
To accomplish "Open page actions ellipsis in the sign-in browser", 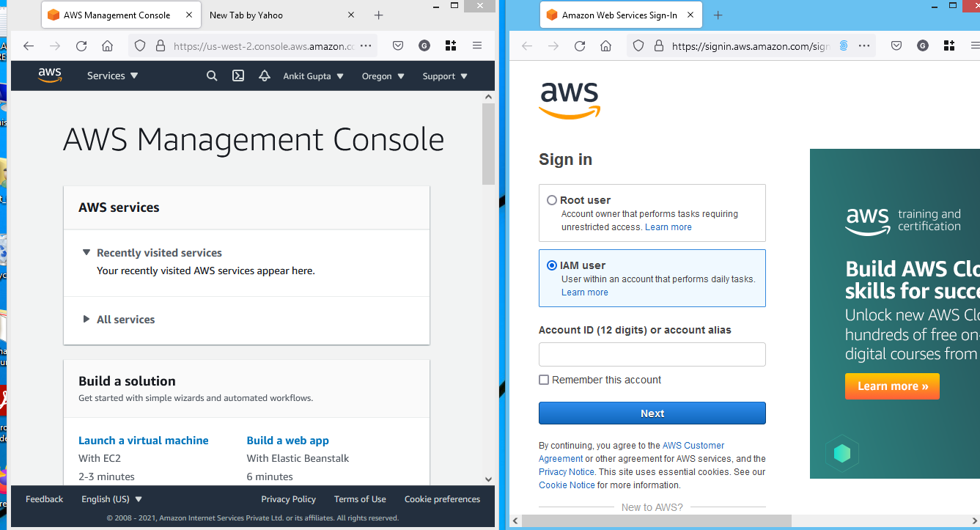I will [x=864, y=45].
